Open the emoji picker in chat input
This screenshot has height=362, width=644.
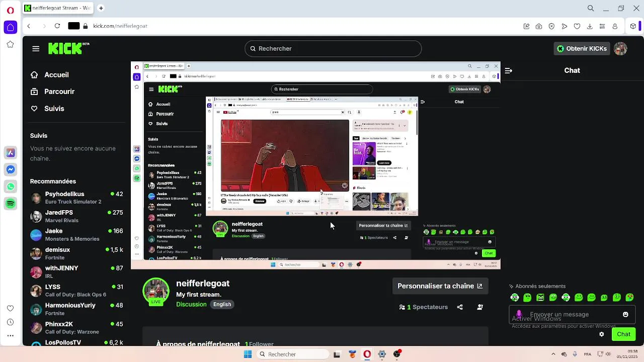pyautogui.click(x=625, y=314)
